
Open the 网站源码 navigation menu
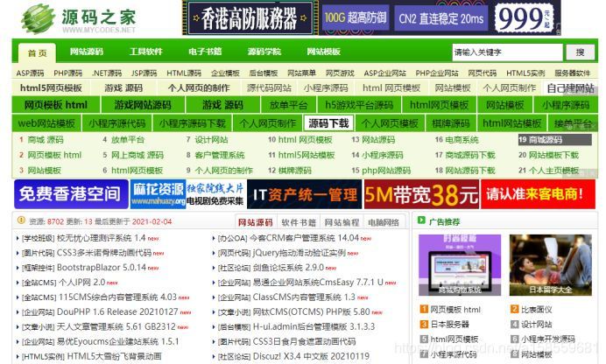[87, 52]
